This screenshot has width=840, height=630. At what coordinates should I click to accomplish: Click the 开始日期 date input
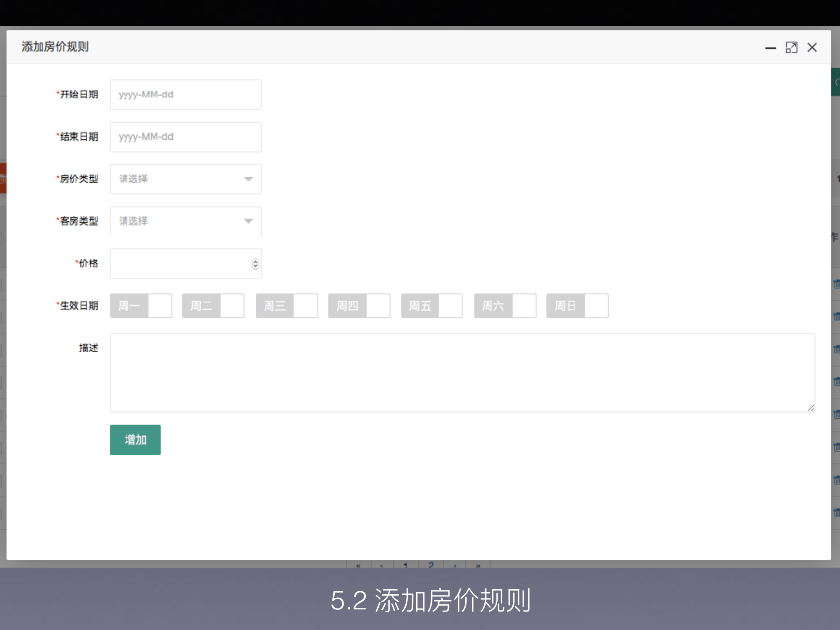[x=185, y=94]
